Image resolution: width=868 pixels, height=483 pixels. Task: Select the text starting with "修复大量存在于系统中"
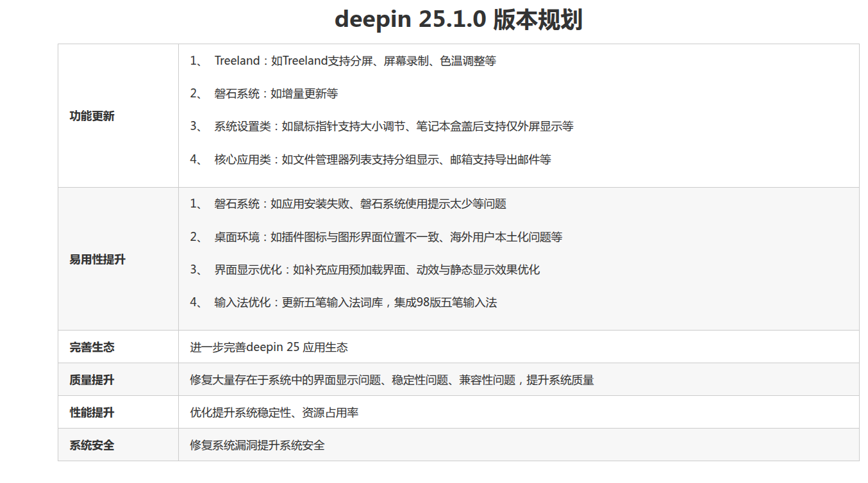tap(392, 380)
